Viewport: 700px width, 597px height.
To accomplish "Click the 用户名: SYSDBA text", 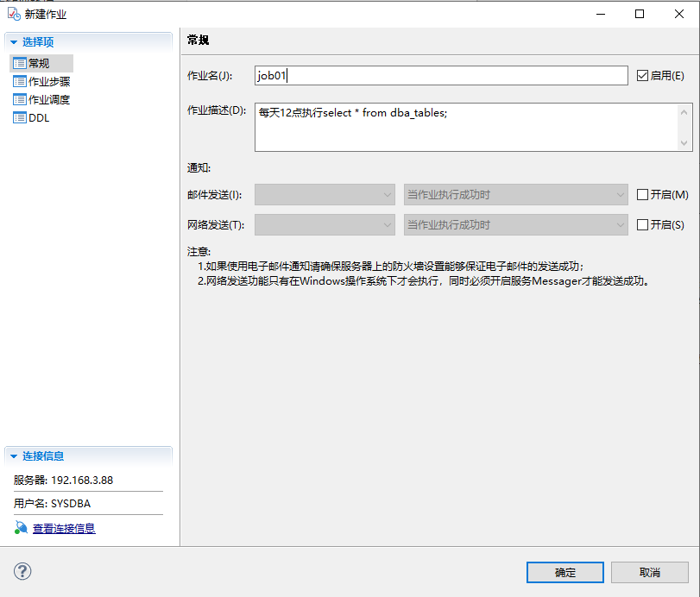I will (52, 503).
